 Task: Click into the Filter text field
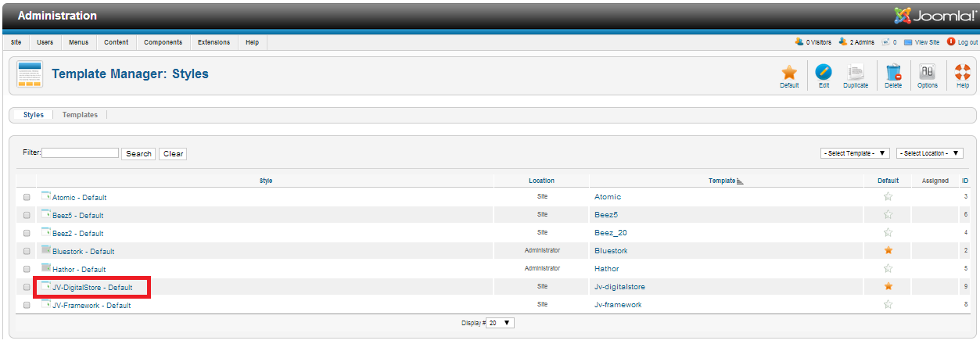pos(80,153)
